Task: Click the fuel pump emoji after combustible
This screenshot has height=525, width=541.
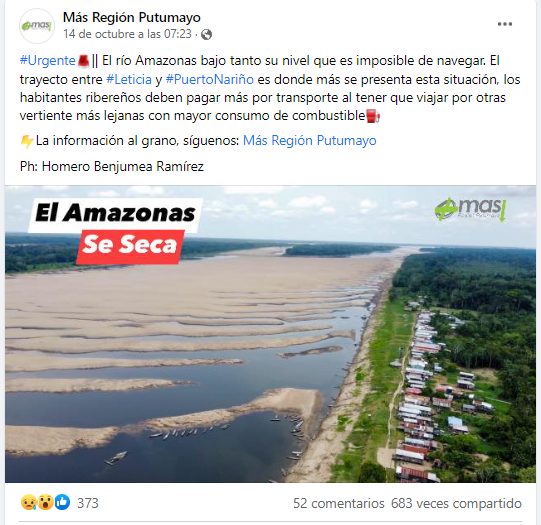Action: pyautogui.click(x=373, y=116)
